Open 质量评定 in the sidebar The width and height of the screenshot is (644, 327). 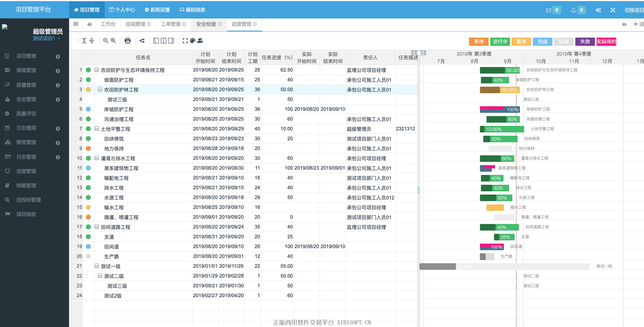26,113
